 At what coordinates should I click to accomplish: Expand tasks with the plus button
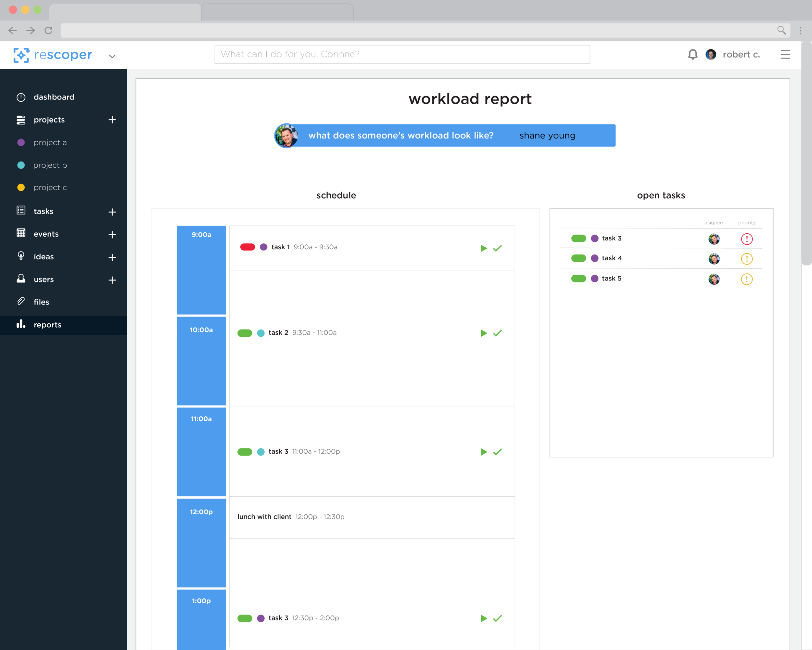pos(112,212)
